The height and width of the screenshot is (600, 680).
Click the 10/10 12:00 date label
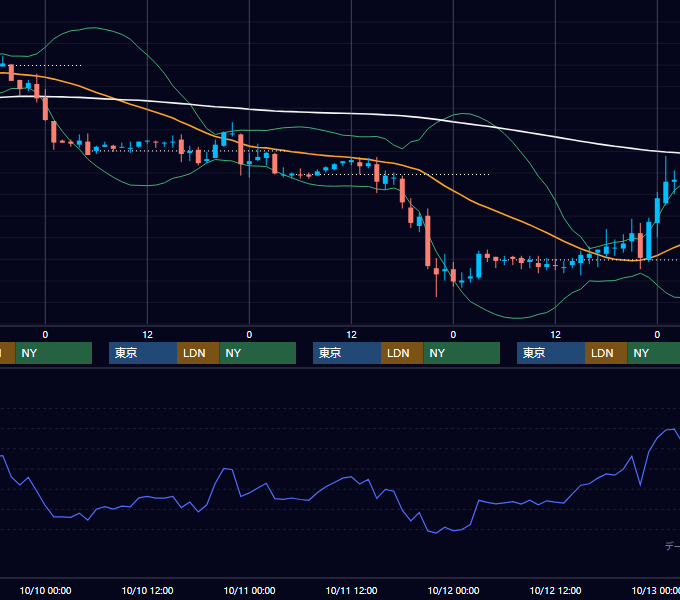coord(147,590)
